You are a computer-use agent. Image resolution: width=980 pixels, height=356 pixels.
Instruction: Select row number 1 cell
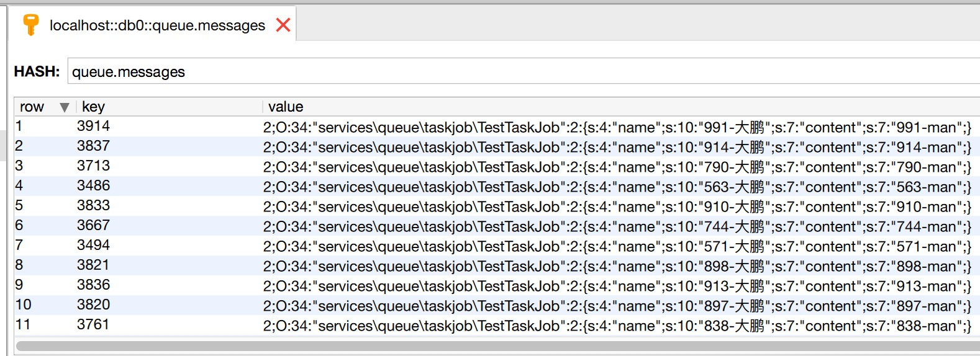(x=45, y=127)
